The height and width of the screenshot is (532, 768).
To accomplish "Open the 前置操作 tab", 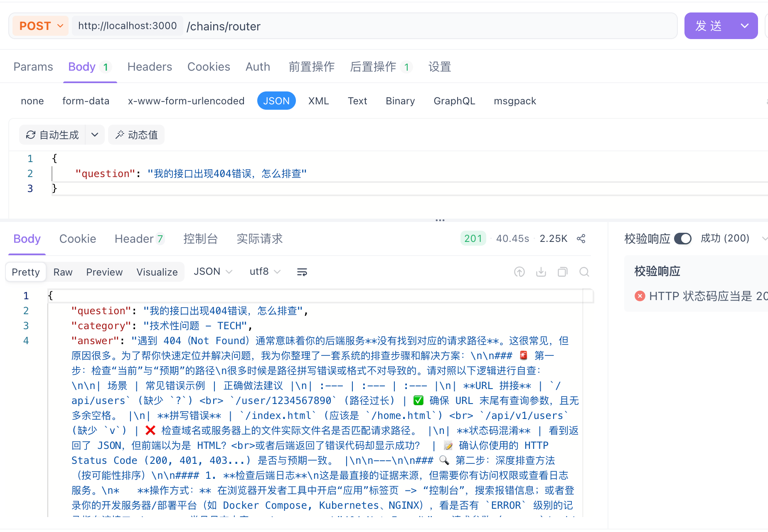I will coord(312,66).
